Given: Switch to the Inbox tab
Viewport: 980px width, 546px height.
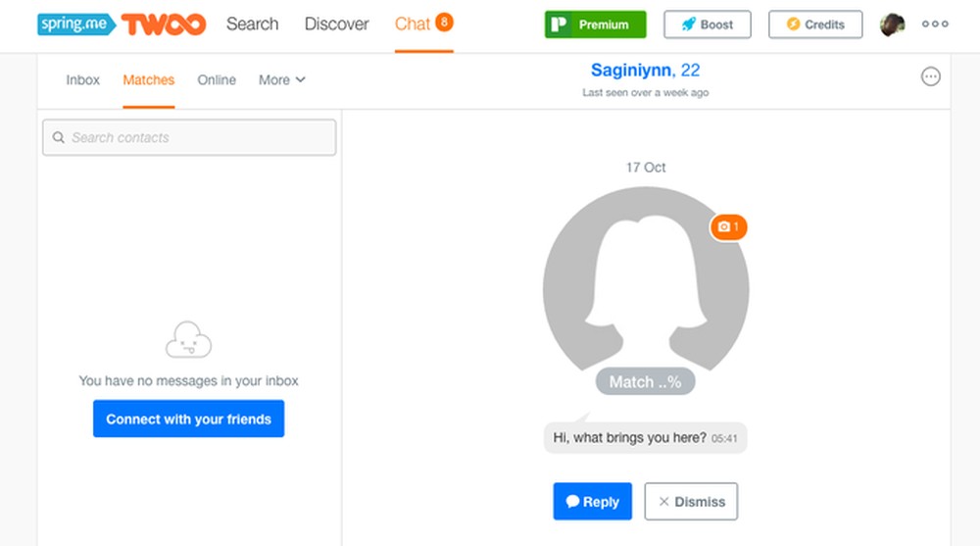Looking at the screenshot, I should tap(83, 80).
